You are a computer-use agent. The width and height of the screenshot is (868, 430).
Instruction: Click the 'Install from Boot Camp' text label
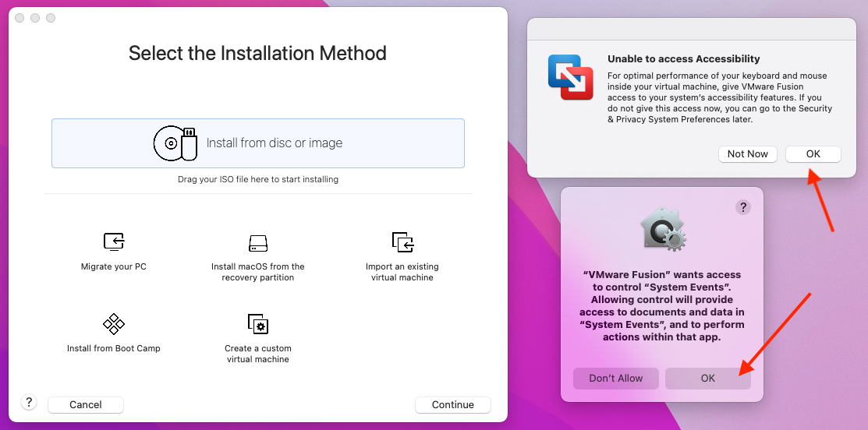point(114,348)
